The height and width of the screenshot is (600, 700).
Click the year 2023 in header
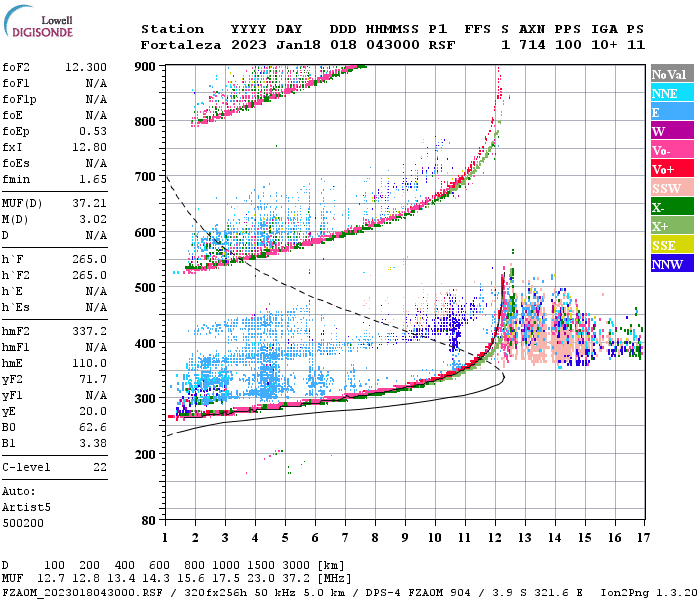pos(249,45)
